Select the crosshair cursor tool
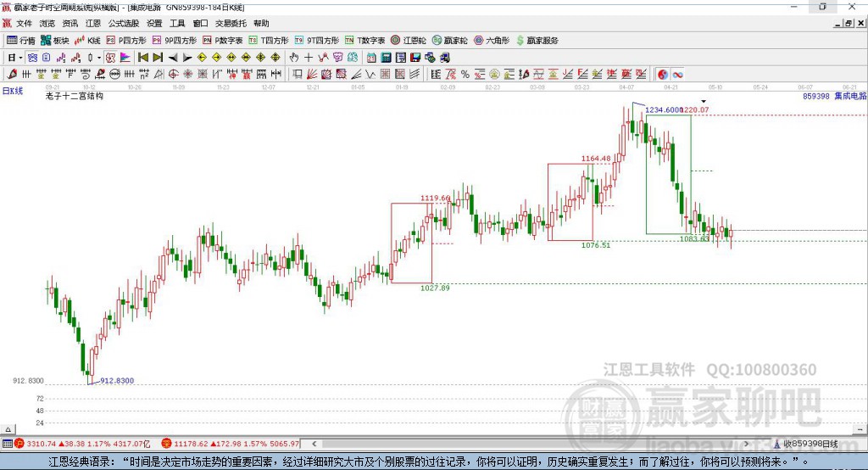Screen dimensions: 868x470 pos(309,58)
